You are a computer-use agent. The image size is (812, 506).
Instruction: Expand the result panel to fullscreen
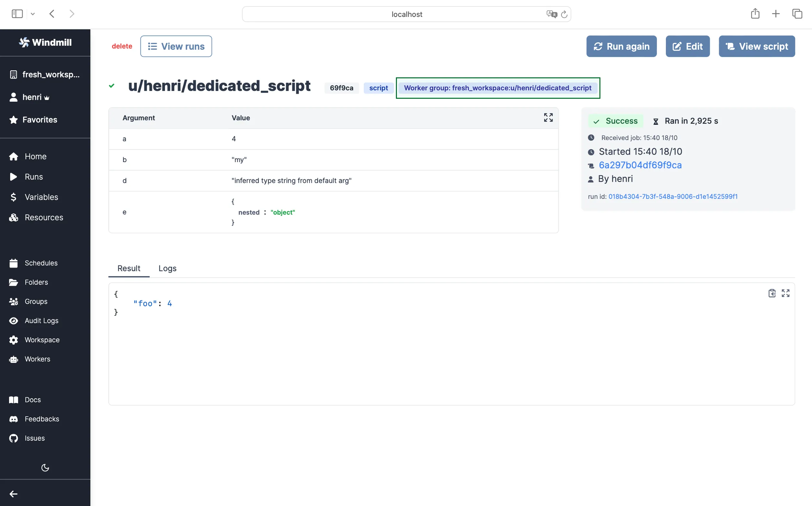coord(786,293)
